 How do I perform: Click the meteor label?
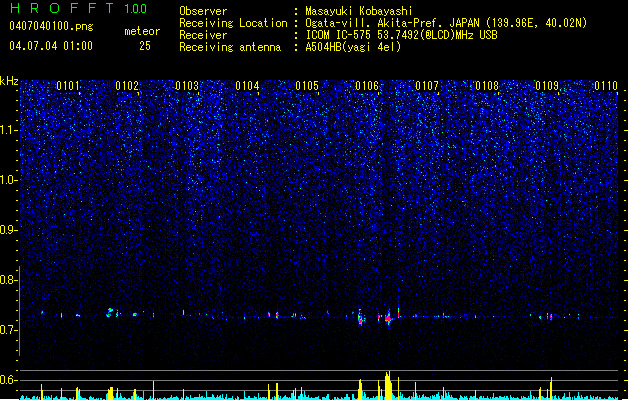tap(142, 31)
